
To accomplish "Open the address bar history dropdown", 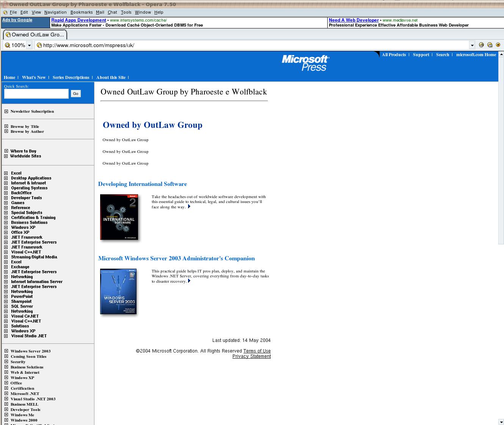I will tap(472, 46).
